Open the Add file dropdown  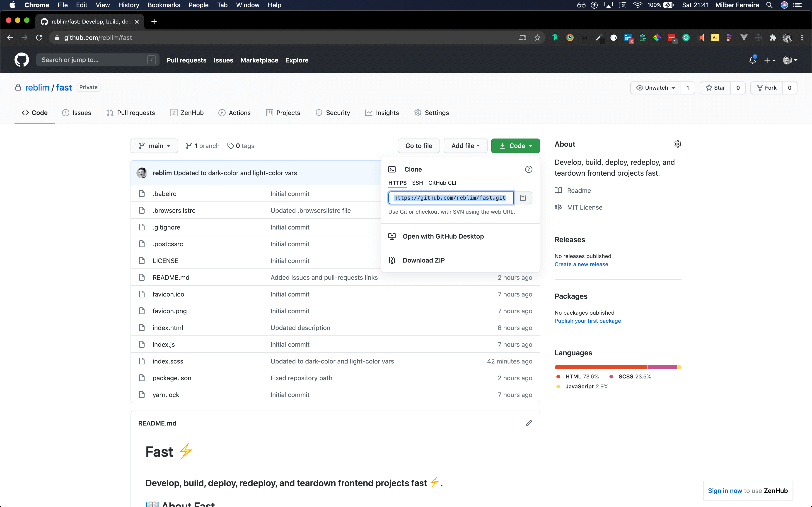[465, 146]
